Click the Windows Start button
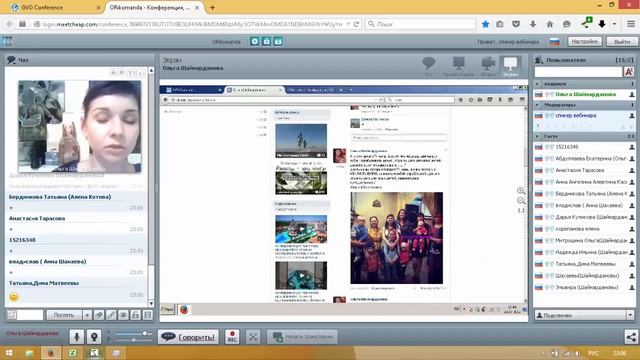The width and height of the screenshot is (640, 360). pos(9,353)
